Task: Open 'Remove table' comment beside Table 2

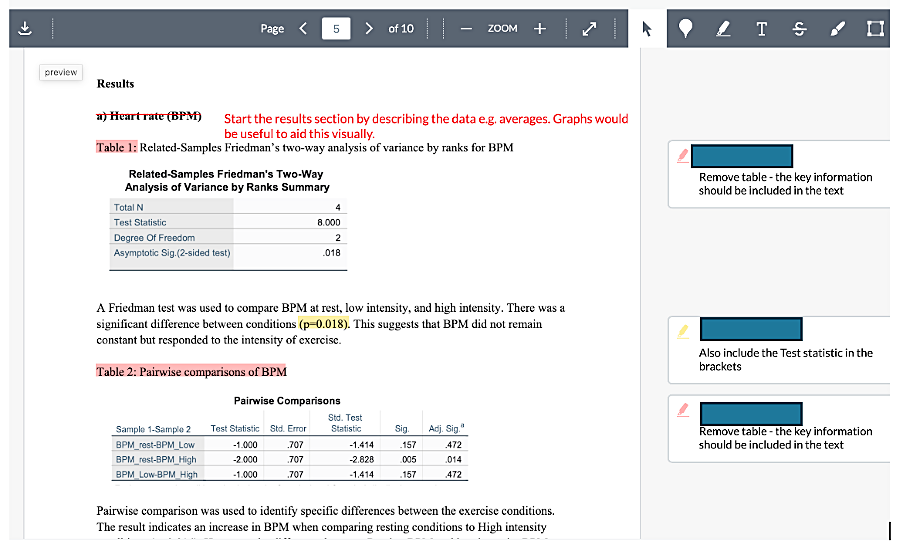Action: coord(779,428)
